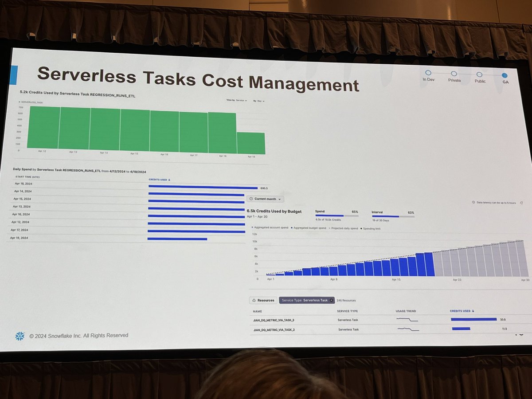The image size is (532, 399).
Task: Click the 'Apr 1 - Apr 30' date range
Action: point(258,217)
